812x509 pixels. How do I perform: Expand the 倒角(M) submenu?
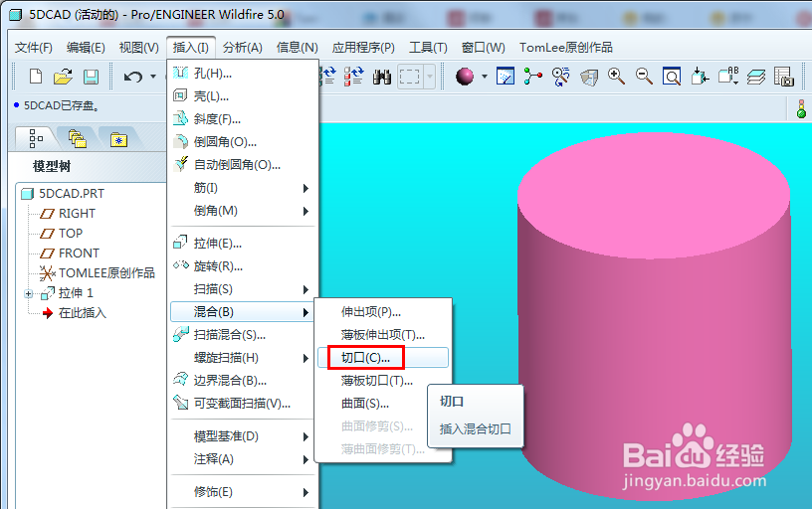243,211
